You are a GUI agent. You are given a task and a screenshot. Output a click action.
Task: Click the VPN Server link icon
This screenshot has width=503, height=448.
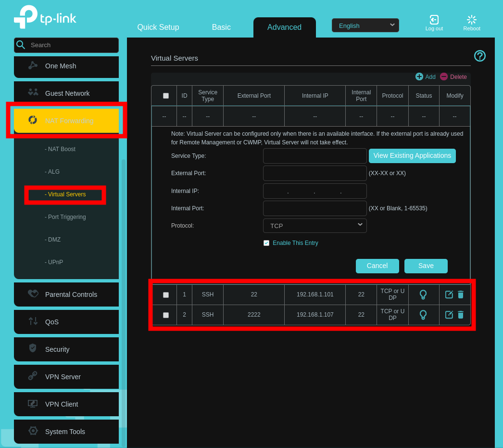[33, 376]
